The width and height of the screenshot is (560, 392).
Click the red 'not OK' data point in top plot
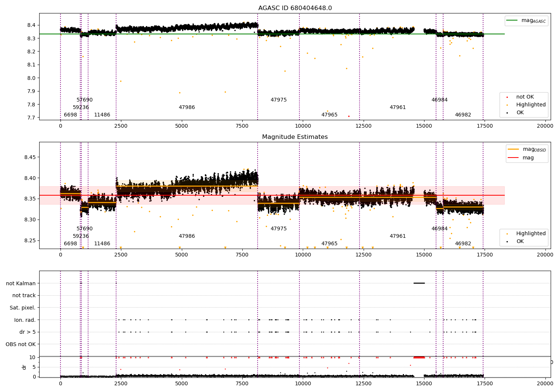pyautogui.click(x=349, y=116)
